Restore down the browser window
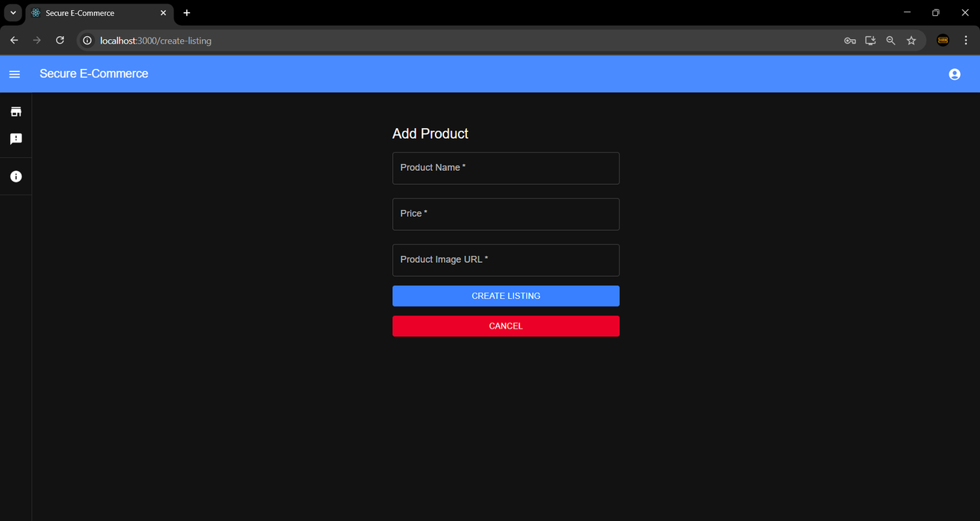Screen dimensions: 980x521 pyautogui.click(x=936, y=12)
